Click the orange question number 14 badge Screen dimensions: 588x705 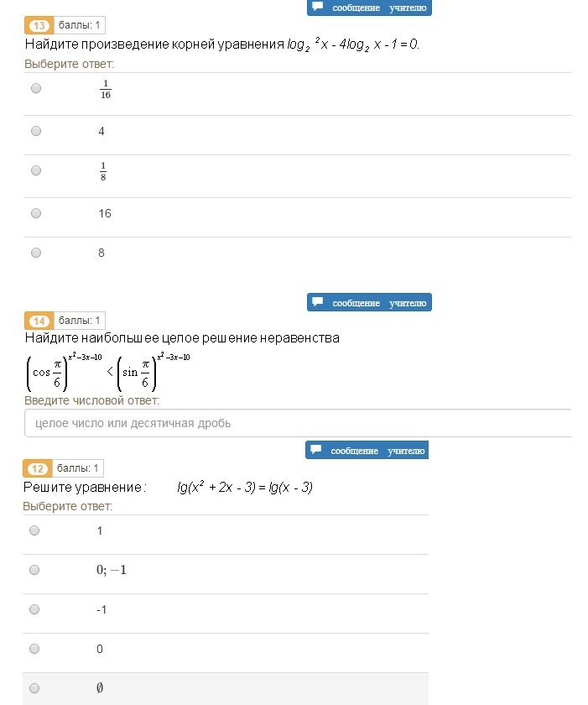[x=39, y=321]
